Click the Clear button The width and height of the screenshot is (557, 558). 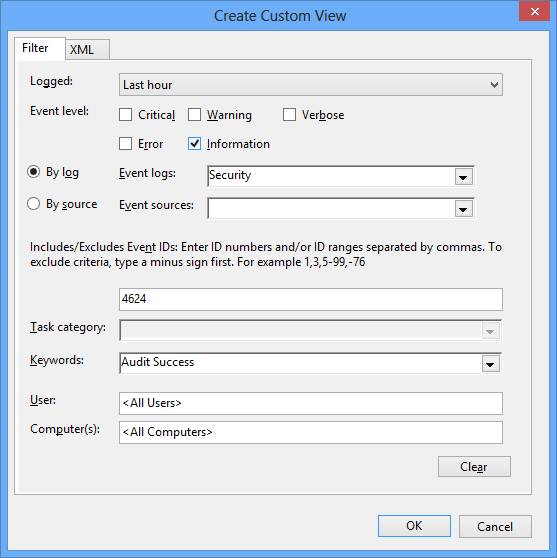coord(474,467)
